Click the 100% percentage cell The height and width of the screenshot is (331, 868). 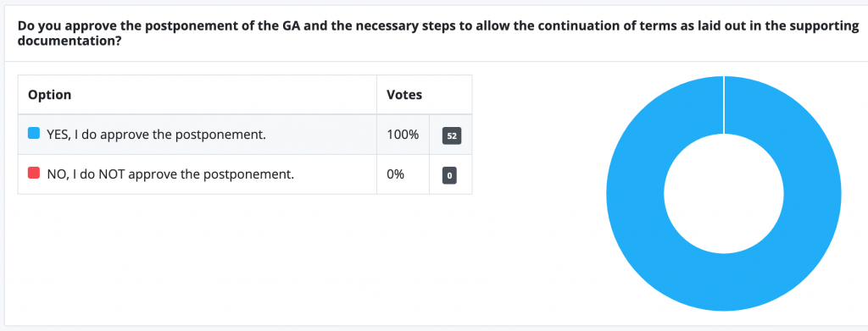(403, 135)
